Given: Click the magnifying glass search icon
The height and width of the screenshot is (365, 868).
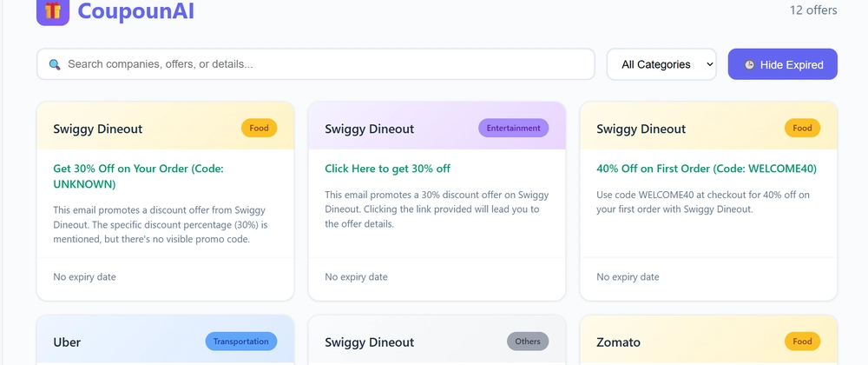Looking at the screenshot, I should 54,64.
